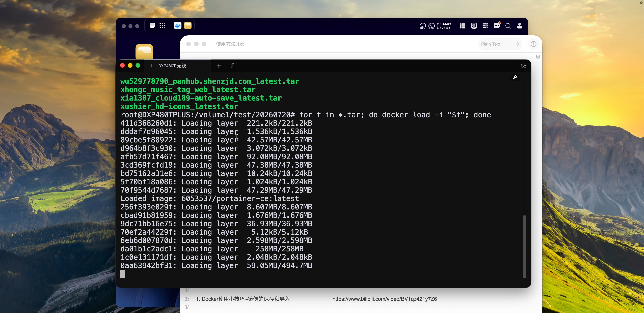Open the Plain Text syntax dropdown

coord(500,44)
